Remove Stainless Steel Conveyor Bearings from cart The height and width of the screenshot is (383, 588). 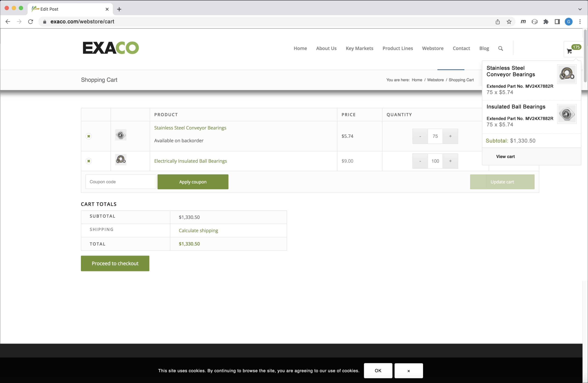[89, 136]
